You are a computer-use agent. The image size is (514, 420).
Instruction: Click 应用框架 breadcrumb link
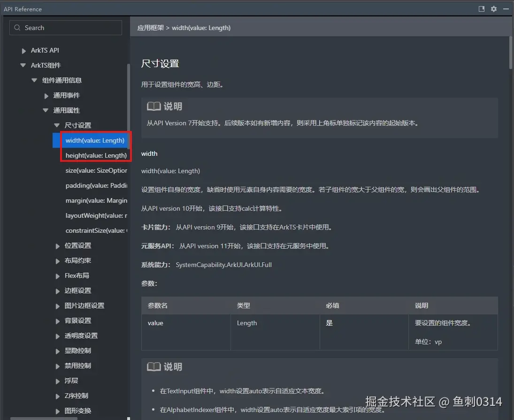pos(151,28)
